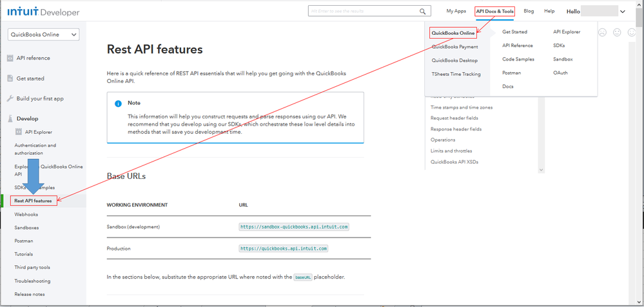The image size is (644, 307).
Task: Open the Help menu item
Action: 549,11
